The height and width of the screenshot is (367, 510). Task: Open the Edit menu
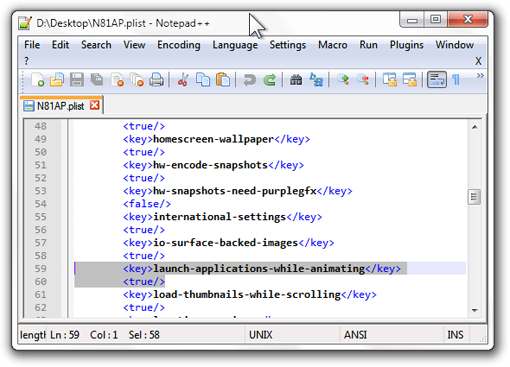pyautogui.click(x=60, y=45)
